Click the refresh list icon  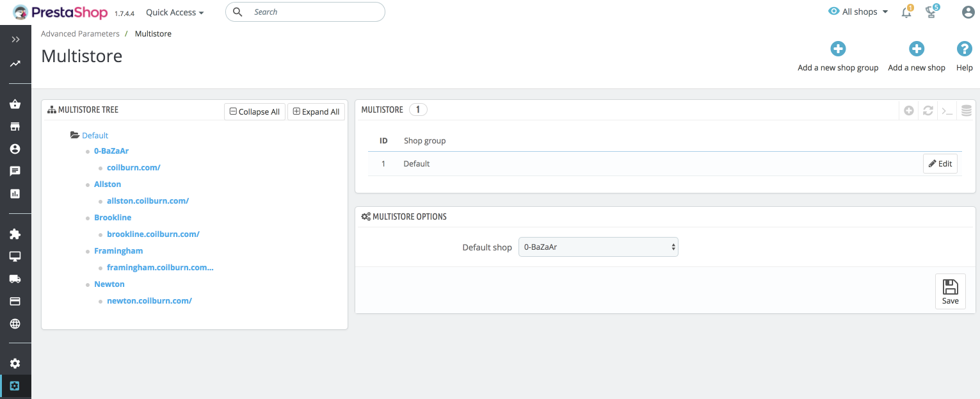pyautogui.click(x=928, y=111)
